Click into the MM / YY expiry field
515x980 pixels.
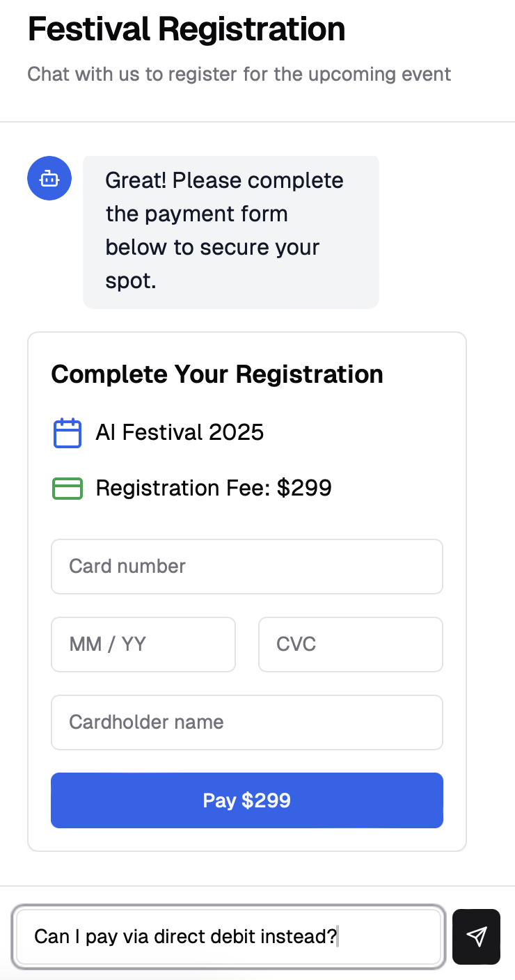pos(143,645)
